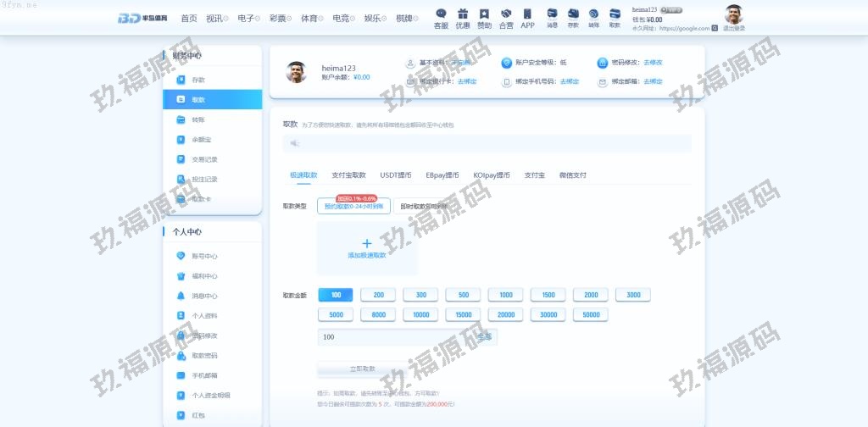
Task: Select the 预约取款0-24小时到账 withdrawal type
Action: (353, 206)
